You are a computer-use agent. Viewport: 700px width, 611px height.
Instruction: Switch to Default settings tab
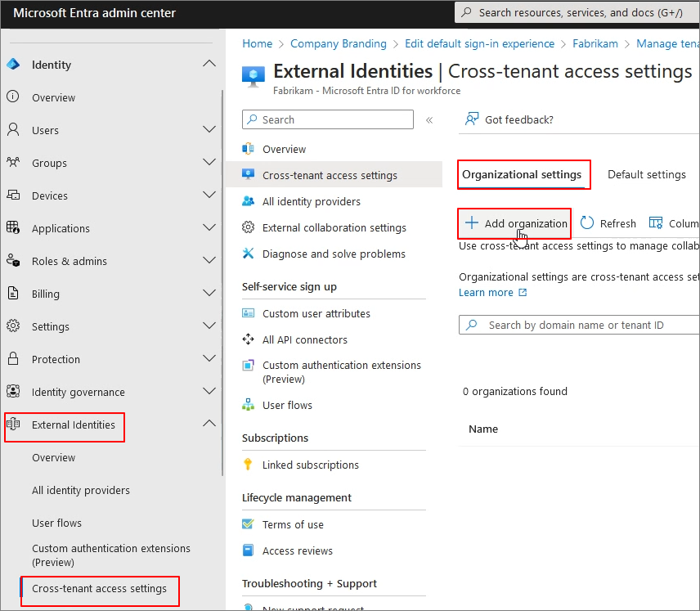646,175
